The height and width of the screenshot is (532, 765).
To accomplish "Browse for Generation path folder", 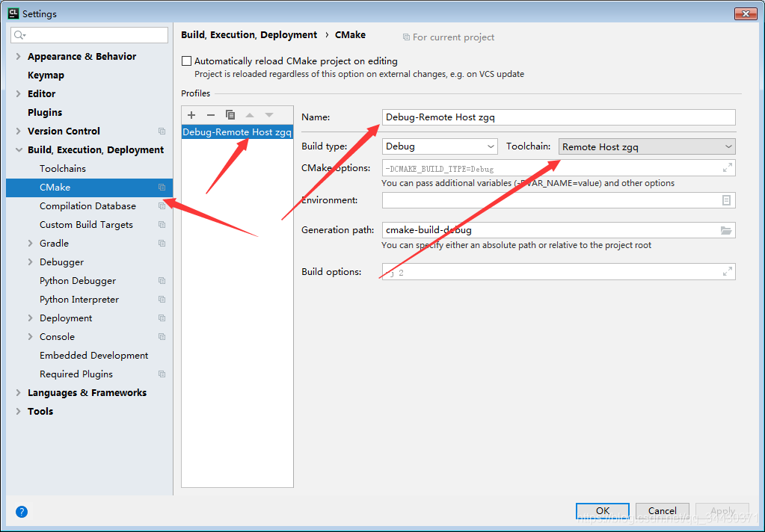I will (x=726, y=230).
